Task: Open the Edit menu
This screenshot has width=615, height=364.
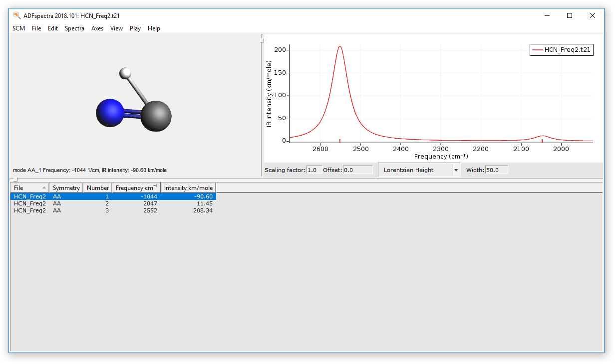Action: (53, 28)
